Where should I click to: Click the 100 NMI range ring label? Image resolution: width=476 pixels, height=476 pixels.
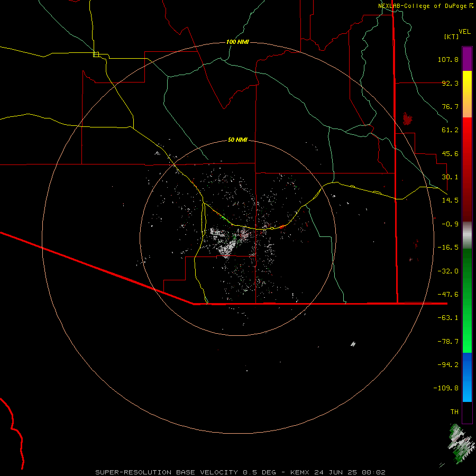tap(237, 42)
